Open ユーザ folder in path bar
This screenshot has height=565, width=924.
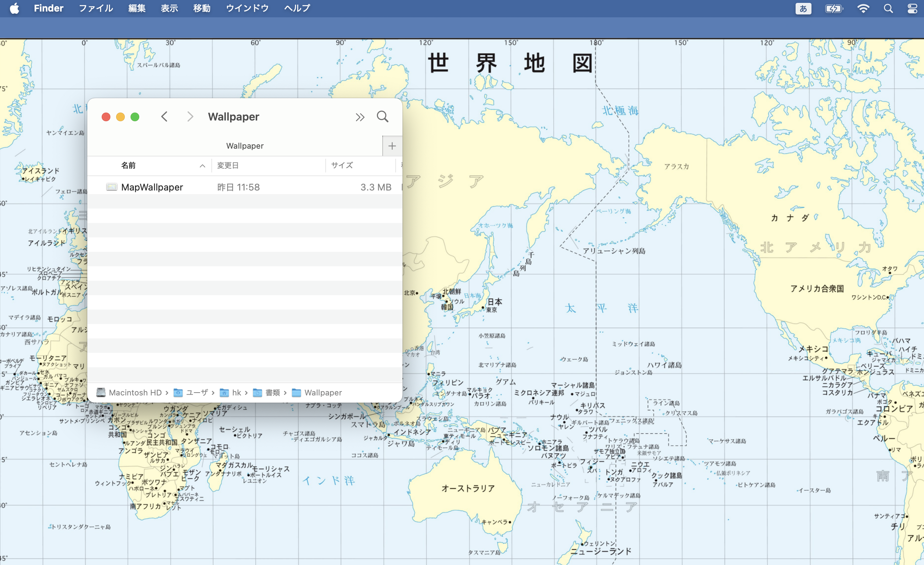[x=191, y=393]
